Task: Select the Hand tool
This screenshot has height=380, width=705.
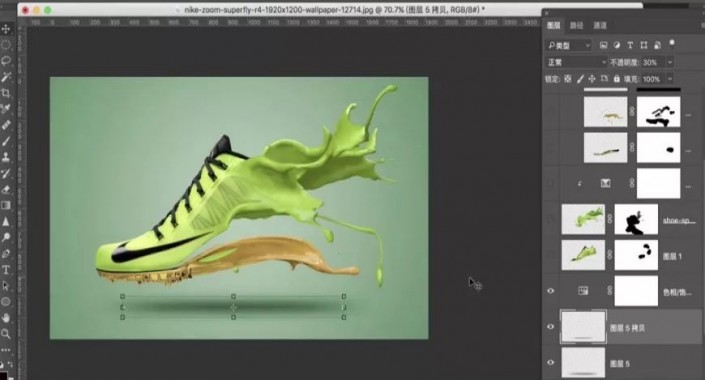Action: click(x=6, y=318)
